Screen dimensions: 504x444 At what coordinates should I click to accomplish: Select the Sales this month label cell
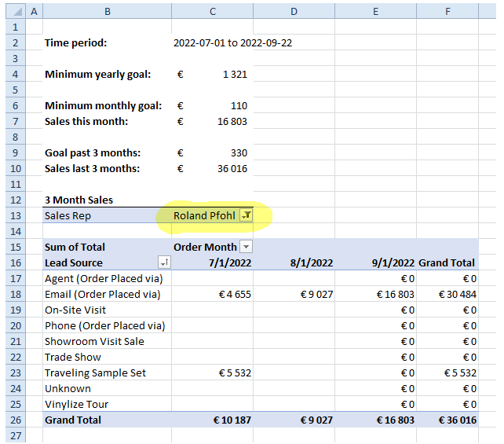click(x=86, y=122)
